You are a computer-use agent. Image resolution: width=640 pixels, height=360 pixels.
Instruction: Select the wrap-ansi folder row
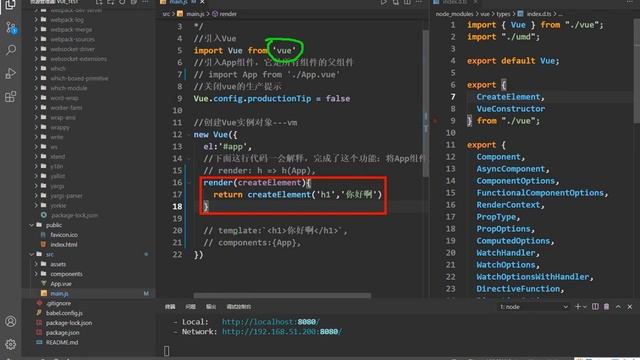(89, 118)
